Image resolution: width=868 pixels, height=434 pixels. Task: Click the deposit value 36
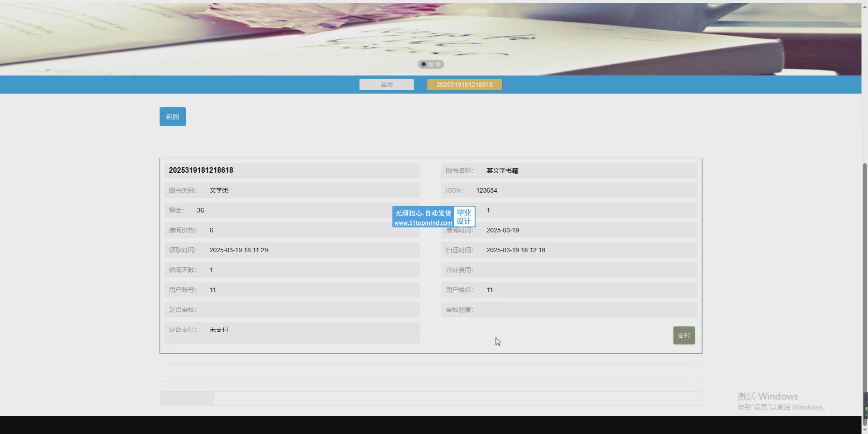200,210
